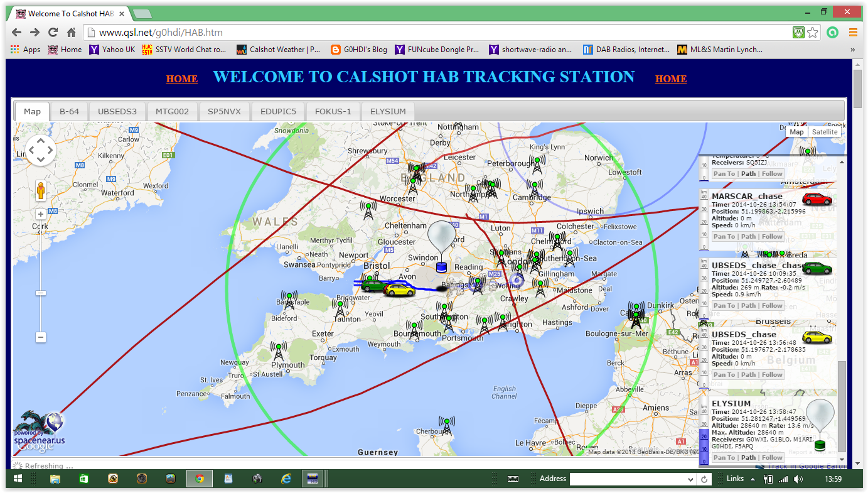
Task: Click the green UBSEDS_chase_chase car icon
Action: [x=817, y=268]
